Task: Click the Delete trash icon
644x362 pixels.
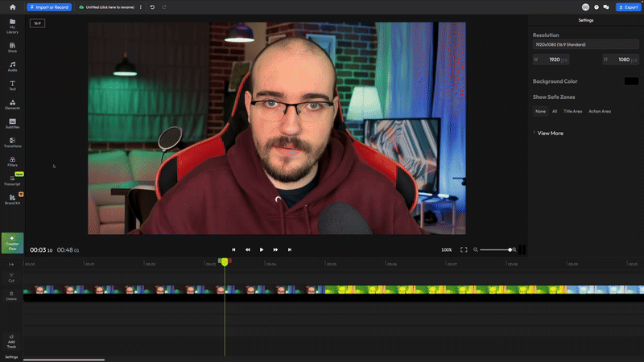Action: (x=11, y=295)
